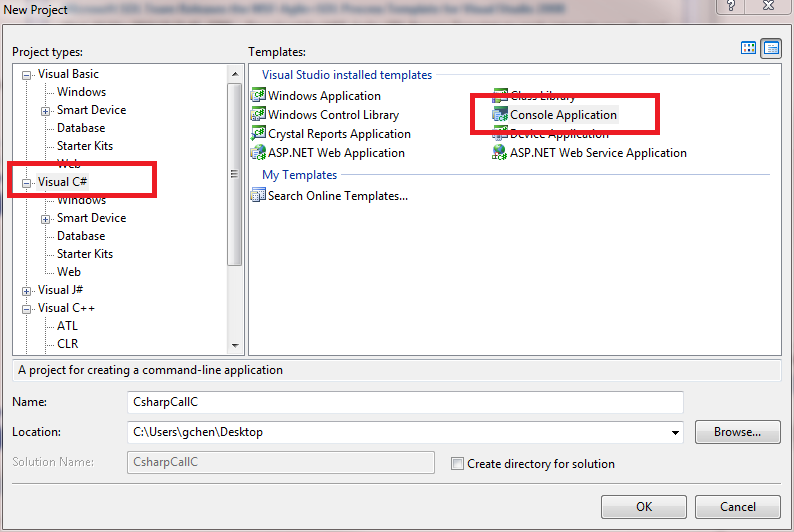This screenshot has width=794, height=532.
Task: Select the Visual J# project type
Action: [60, 290]
